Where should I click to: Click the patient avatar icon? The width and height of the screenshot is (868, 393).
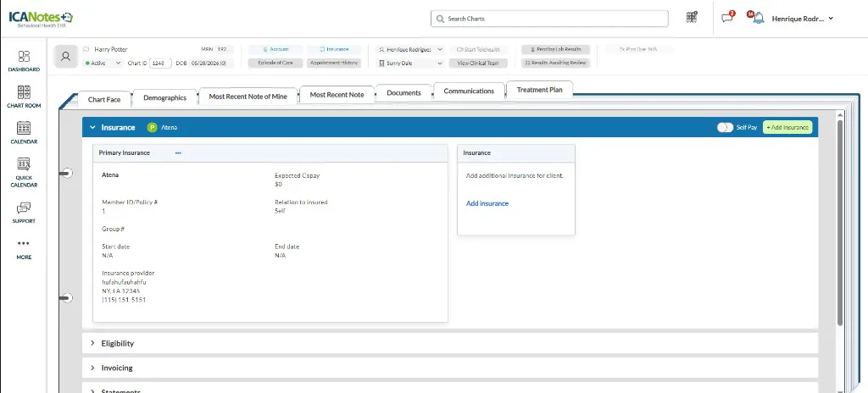[66, 57]
